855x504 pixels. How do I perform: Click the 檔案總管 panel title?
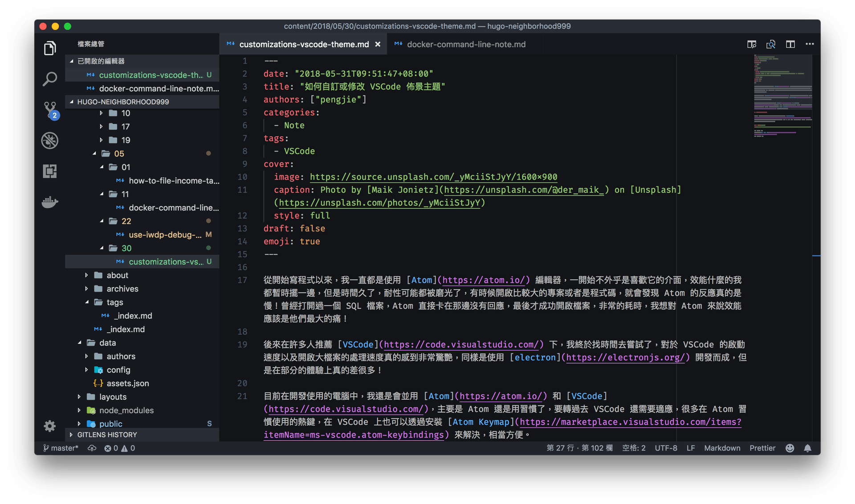tap(91, 44)
